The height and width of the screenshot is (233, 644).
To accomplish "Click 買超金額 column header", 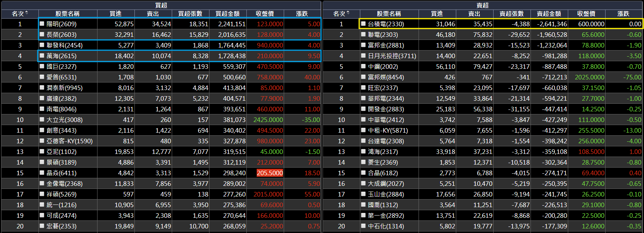I will tap(228, 14).
